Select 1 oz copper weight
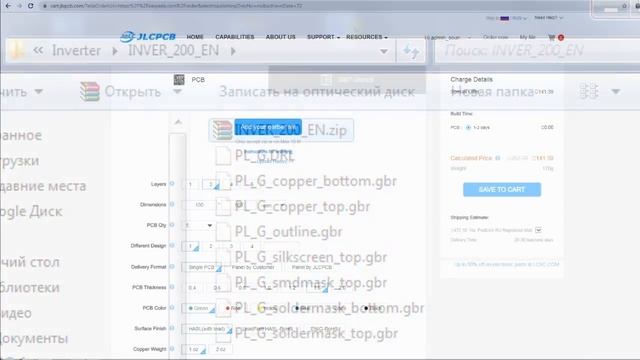 coord(194,349)
